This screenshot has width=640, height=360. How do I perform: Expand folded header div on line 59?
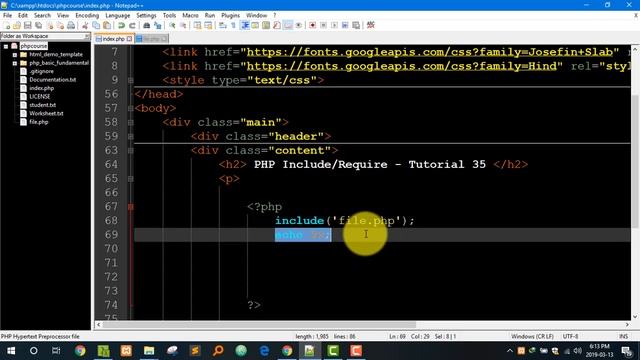tap(131, 136)
